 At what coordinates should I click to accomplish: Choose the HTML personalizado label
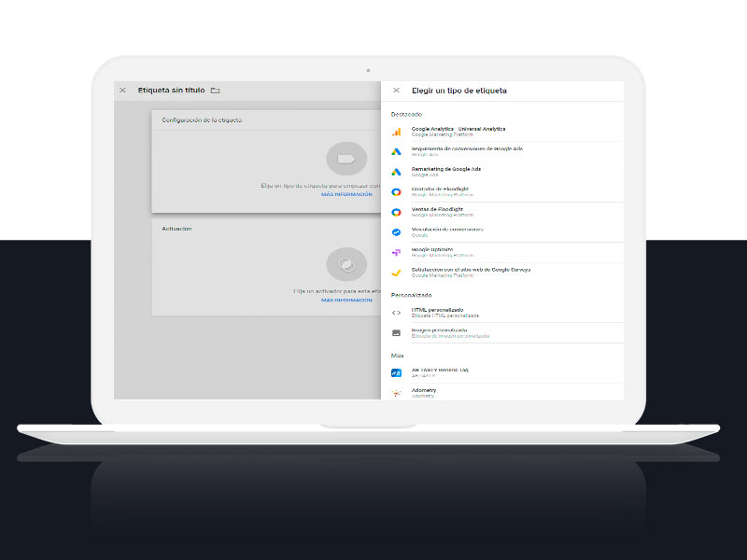tap(437, 310)
